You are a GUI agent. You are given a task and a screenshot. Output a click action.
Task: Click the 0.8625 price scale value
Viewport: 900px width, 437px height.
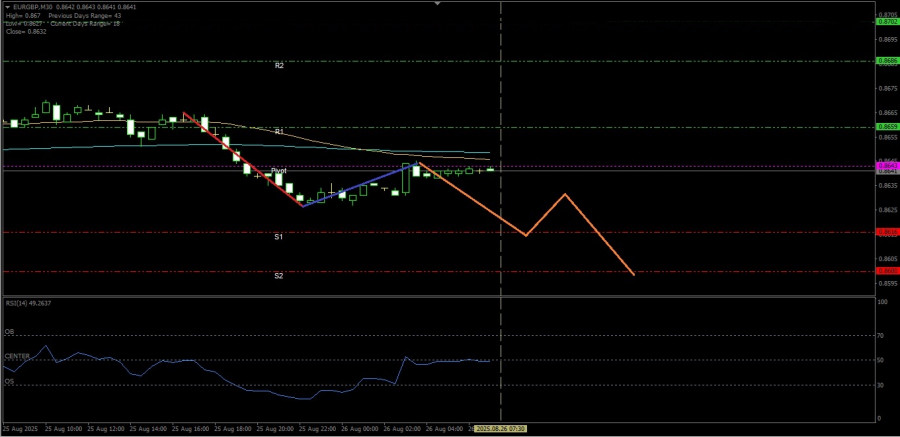click(x=887, y=210)
